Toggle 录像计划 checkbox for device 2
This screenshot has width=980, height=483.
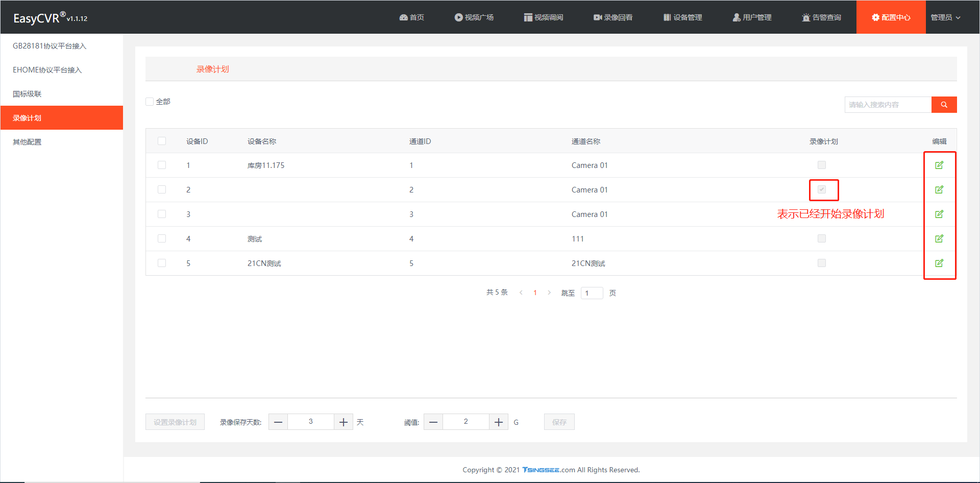tap(822, 189)
